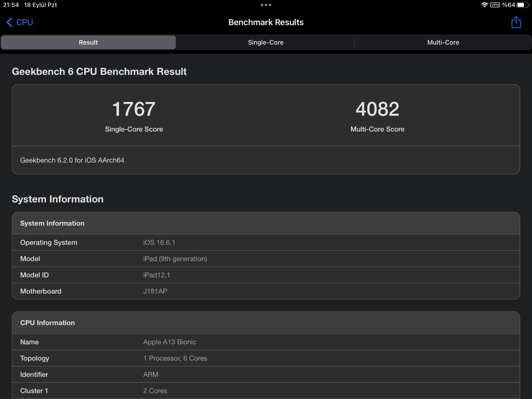532x399 pixels.
Task: Switch to the Multi-Core tab
Action: (x=443, y=42)
